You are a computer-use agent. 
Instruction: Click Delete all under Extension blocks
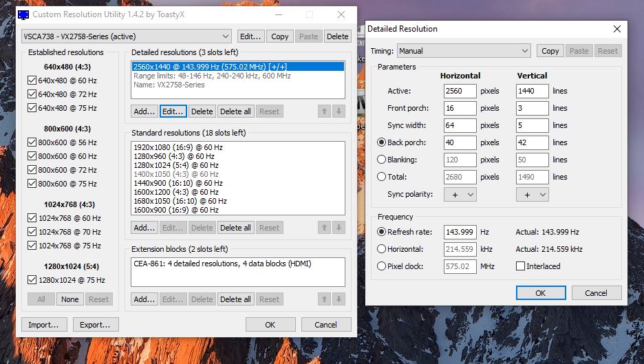click(x=235, y=299)
